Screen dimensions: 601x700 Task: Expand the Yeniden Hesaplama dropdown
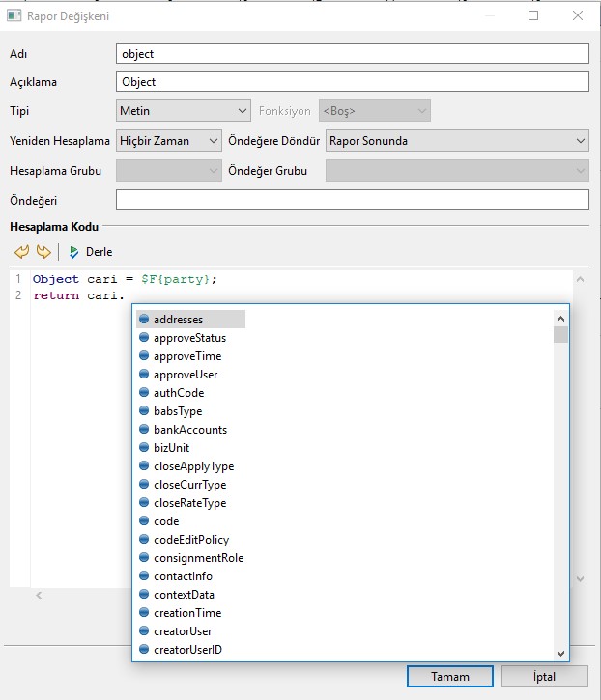(x=168, y=141)
